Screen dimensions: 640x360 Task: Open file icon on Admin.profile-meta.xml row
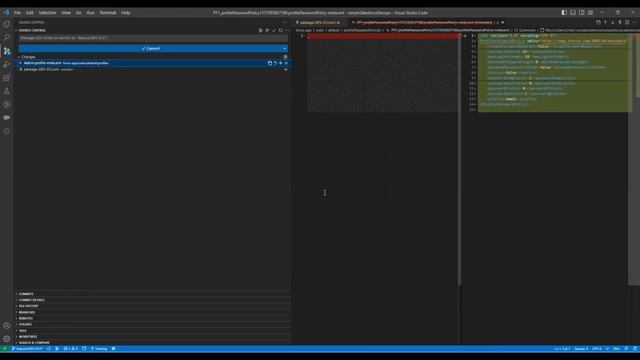270,63
